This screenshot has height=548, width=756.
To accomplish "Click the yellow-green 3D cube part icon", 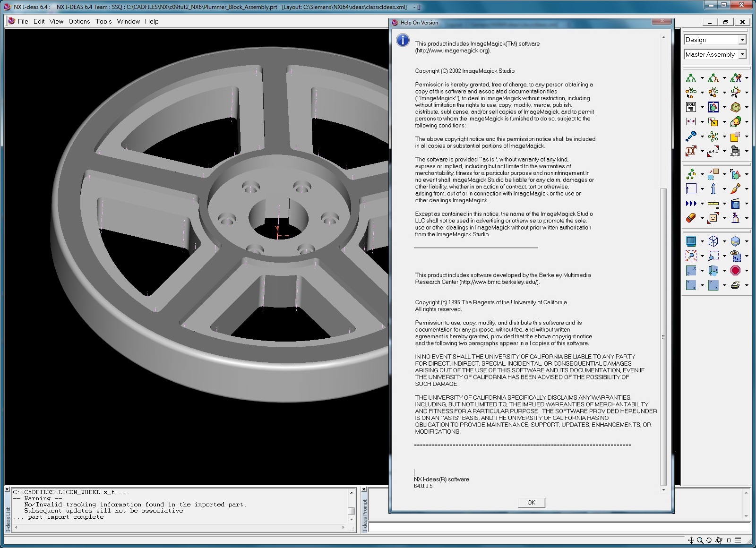I will pyautogui.click(x=735, y=107).
